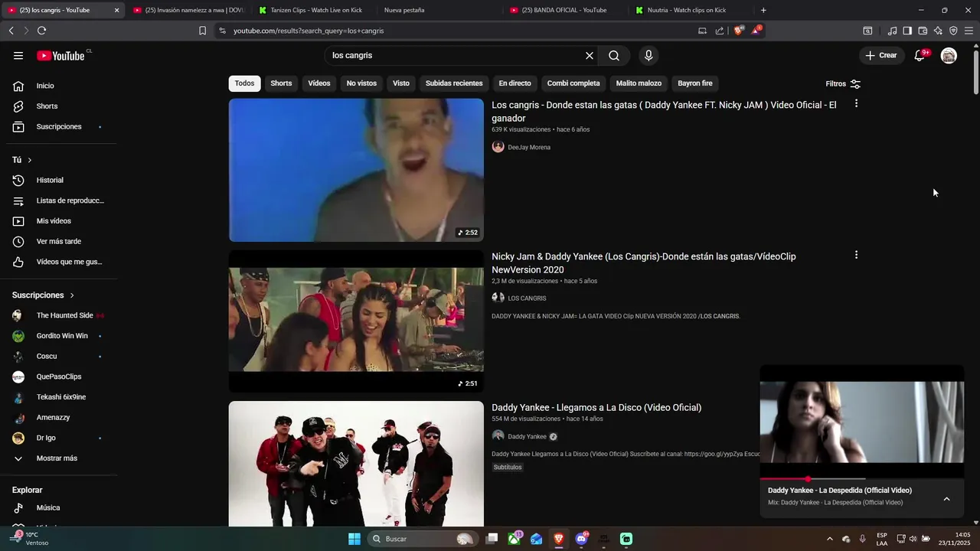Open Gordito Win Win channel
Image resolution: width=980 pixels, height=551 pixels.
tap(61, 336)
